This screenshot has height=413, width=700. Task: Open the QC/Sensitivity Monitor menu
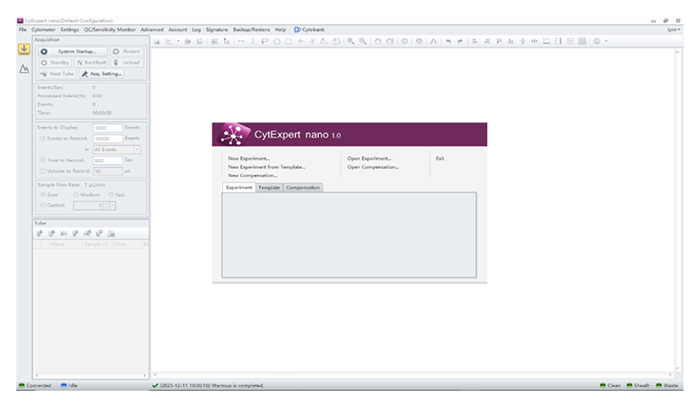110,29
